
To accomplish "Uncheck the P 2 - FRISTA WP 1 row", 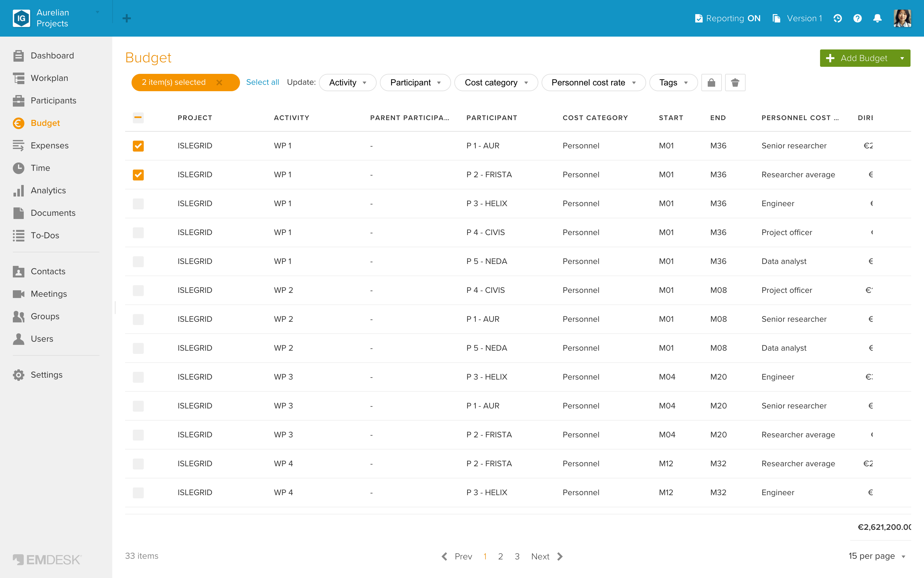I will point(138,175).
